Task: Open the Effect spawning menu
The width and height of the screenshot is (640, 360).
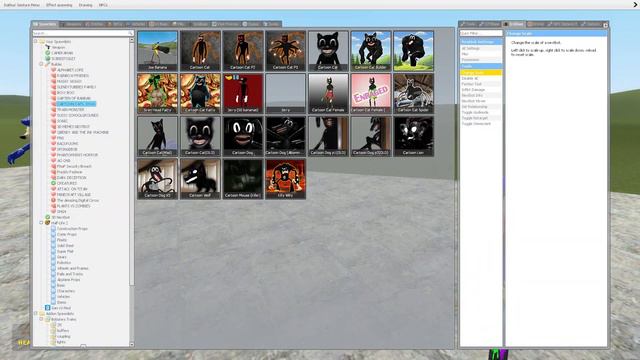Action: (x=59, y=5)
